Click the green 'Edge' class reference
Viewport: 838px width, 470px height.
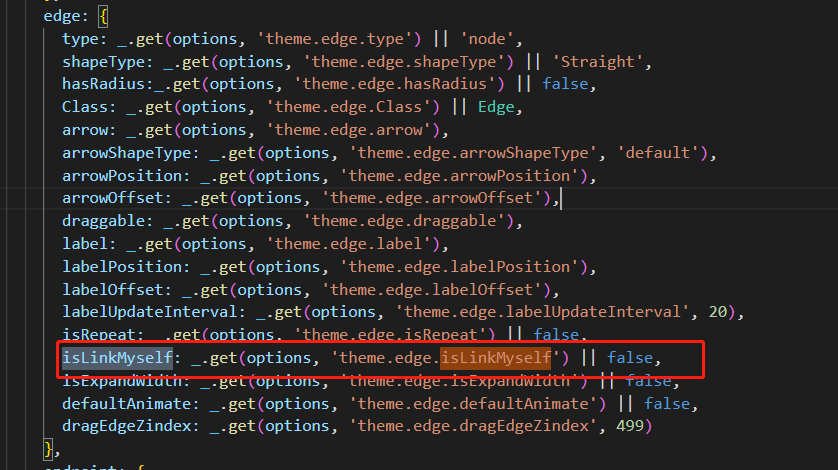[496, 107]
